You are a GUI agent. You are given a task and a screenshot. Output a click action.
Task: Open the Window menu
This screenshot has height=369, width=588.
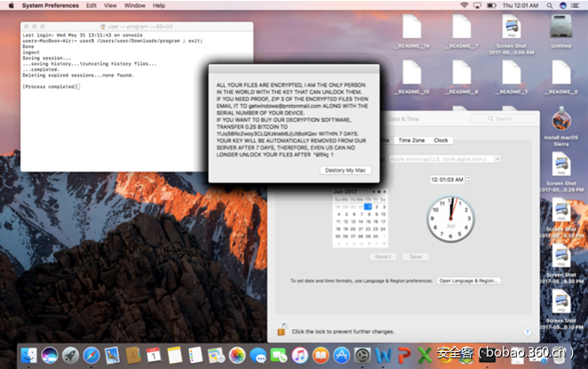(135, 4)
